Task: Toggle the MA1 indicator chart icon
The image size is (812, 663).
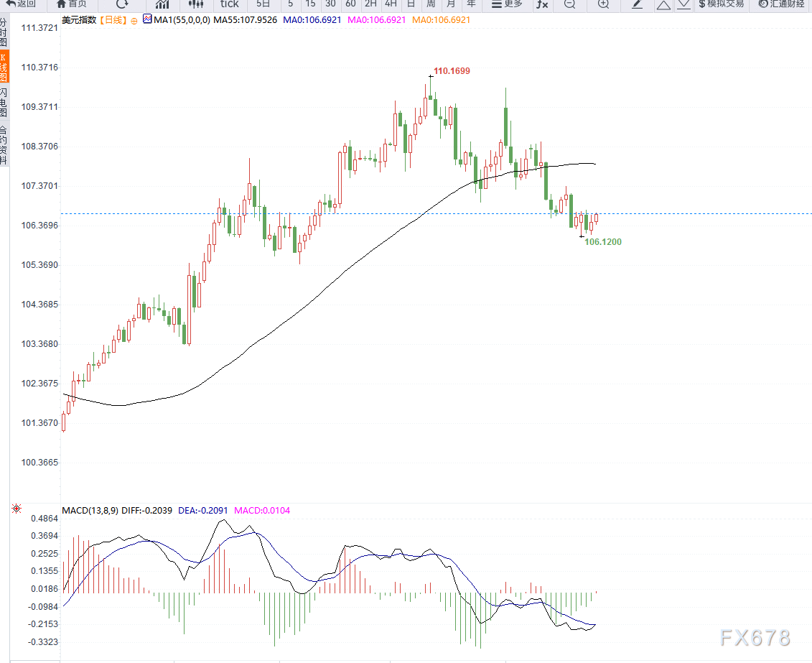Action: [147, 19]
